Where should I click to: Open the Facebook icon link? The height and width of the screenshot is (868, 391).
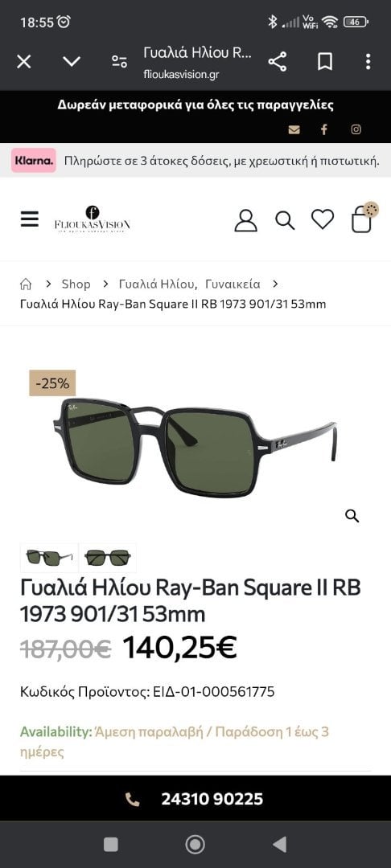(324, 129)
